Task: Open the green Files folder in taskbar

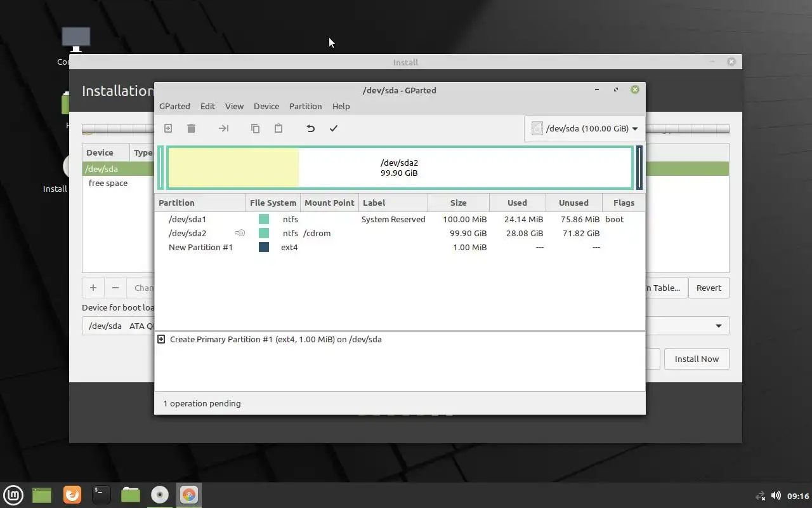Action: 131,495
